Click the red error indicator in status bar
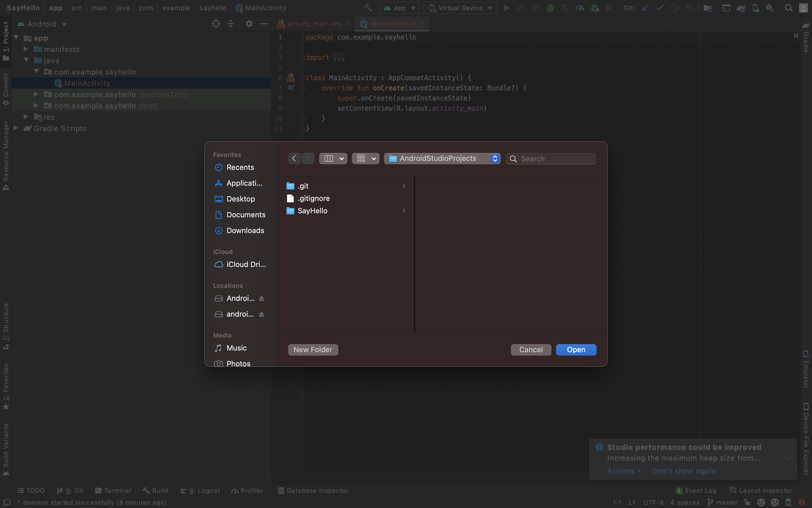Screen dimensions: 812x508 pos(802,502)
